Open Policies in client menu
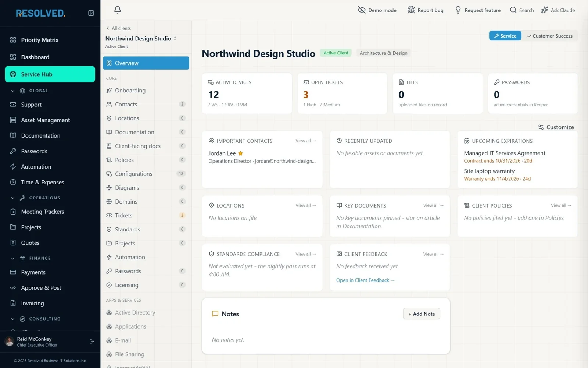This screenshot has width=588, height=368. point(146,160)
